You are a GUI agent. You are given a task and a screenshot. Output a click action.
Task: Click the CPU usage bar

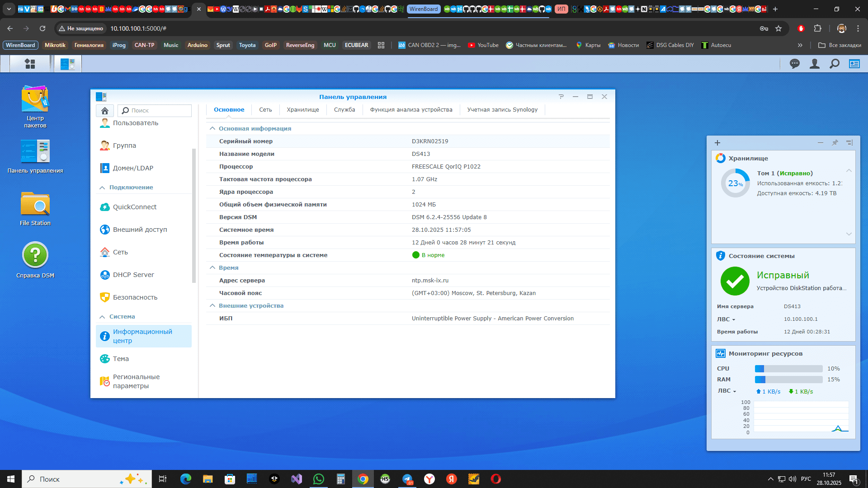tap(788, 369)
